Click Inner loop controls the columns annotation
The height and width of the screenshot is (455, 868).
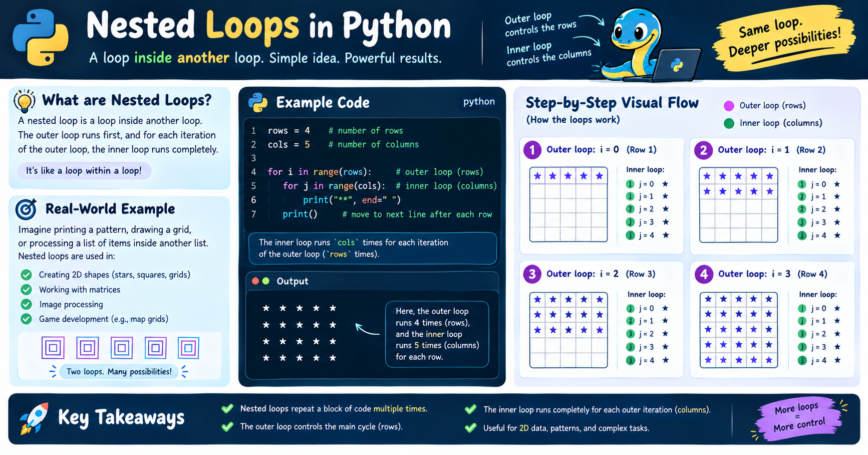548,54
